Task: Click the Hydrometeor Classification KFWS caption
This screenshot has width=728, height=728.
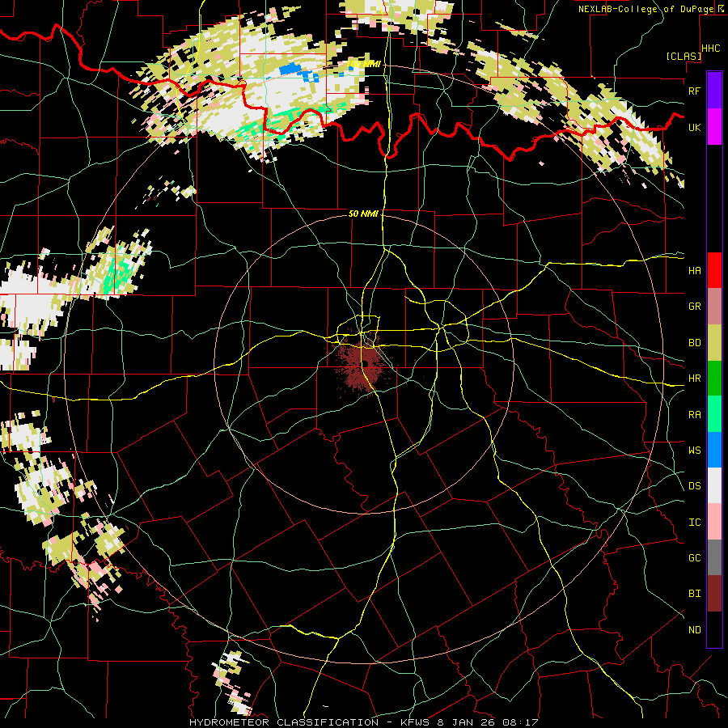Action: pyautogui.click(x=363, y=722)
